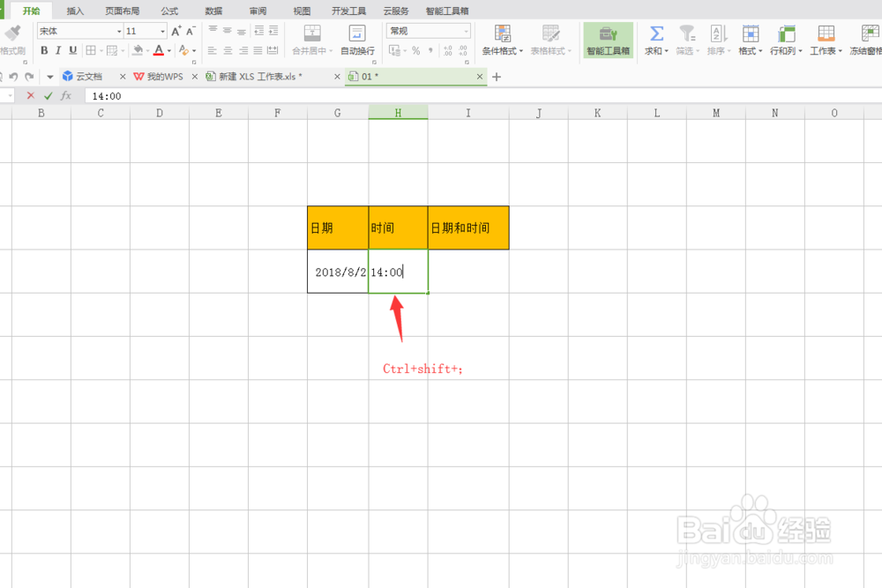
Task: Open the 视图 (View) ribbon tab
Action: click(302, 11)
